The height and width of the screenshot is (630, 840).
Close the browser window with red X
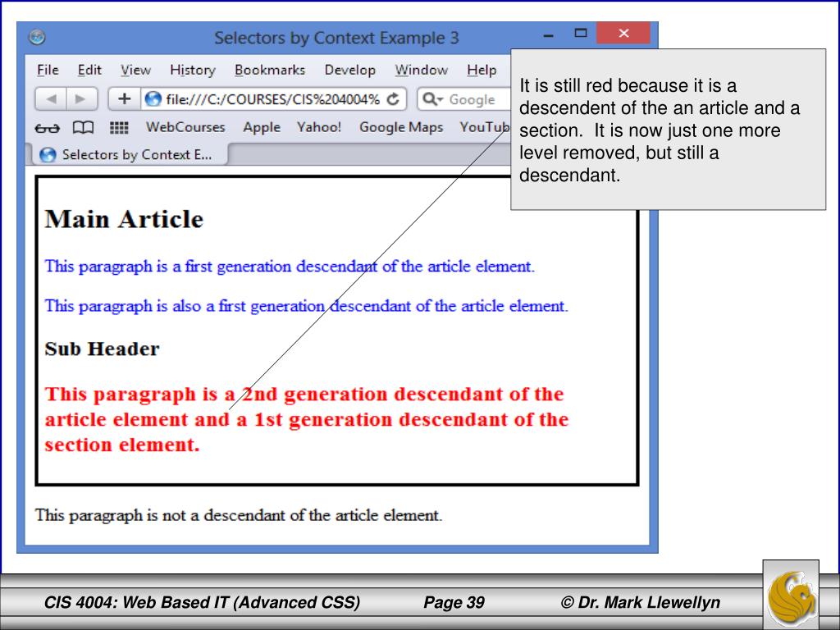623,33
